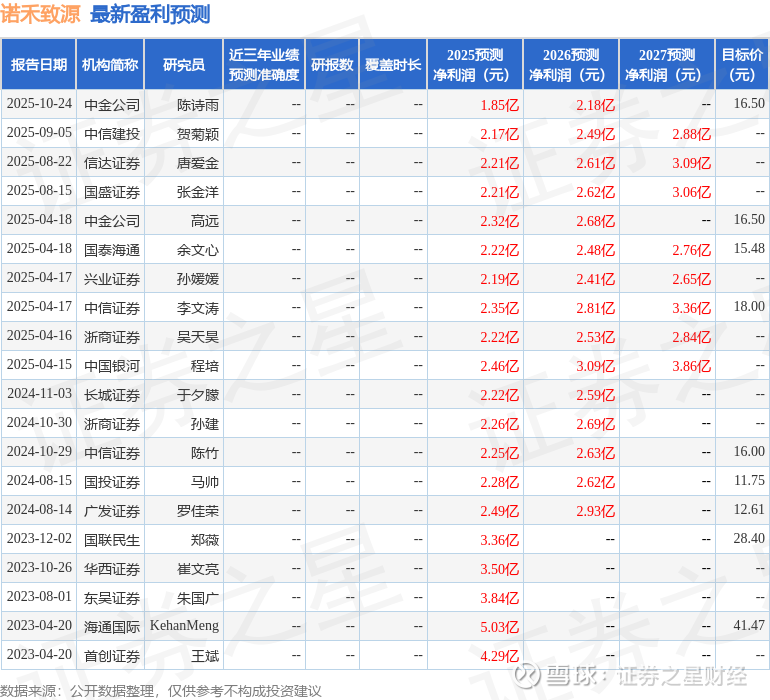This screenshot has width=770, height=700.
Task: Click the 1.85亿 profit value
Action: (499, 105)
